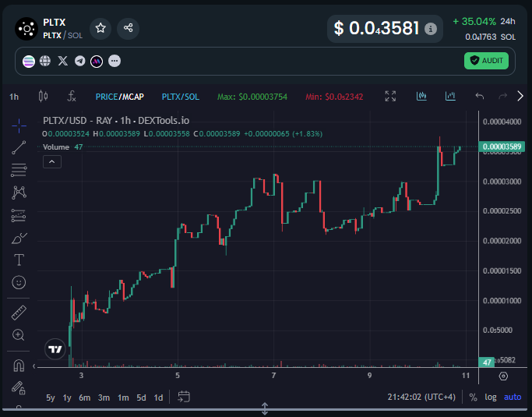Open the indicators fx menu
Viewport: 532px width, 417px height.
pos(72,97)
